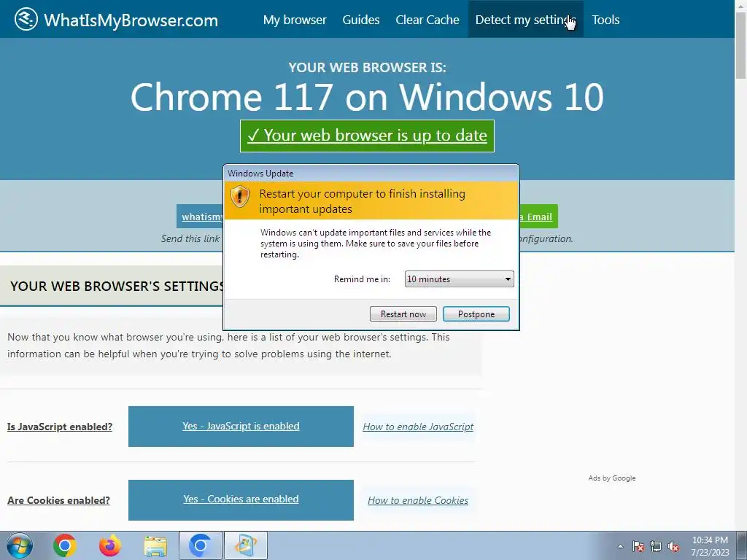Open the taskbar clock showing 10:34 PM
747x560 pixels.
tap(710, 545)
